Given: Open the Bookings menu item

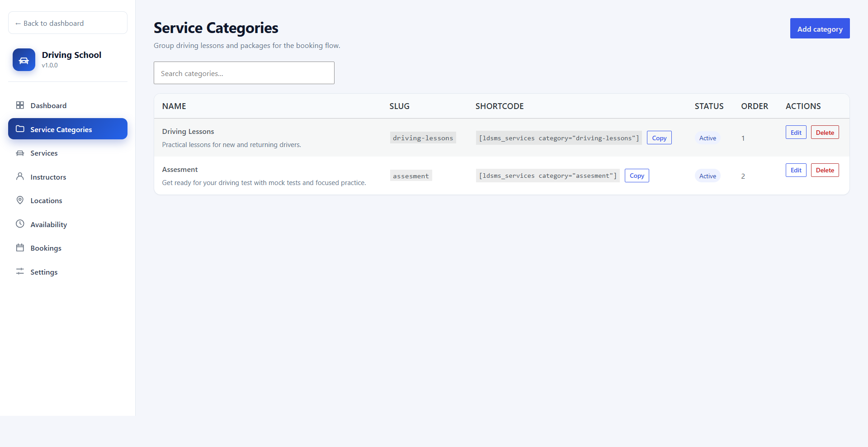Looking at the screenshot, I should tap(68, 248).
